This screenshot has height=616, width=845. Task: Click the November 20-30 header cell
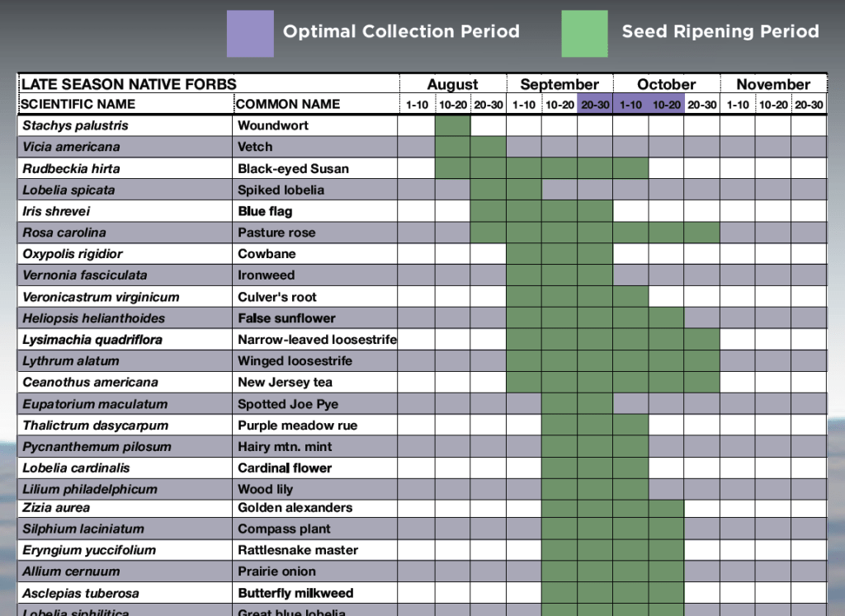click(x=809, y=105)
